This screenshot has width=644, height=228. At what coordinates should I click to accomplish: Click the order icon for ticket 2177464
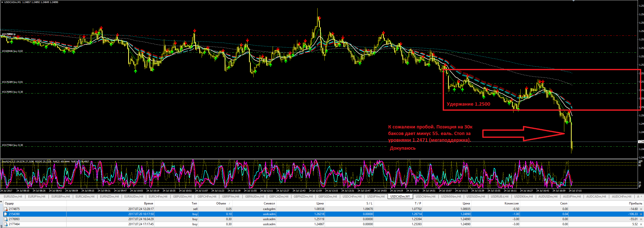point(6,224)
